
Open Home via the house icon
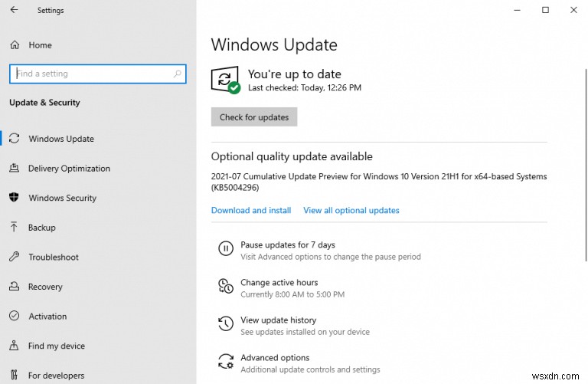[x=15, y=45]
